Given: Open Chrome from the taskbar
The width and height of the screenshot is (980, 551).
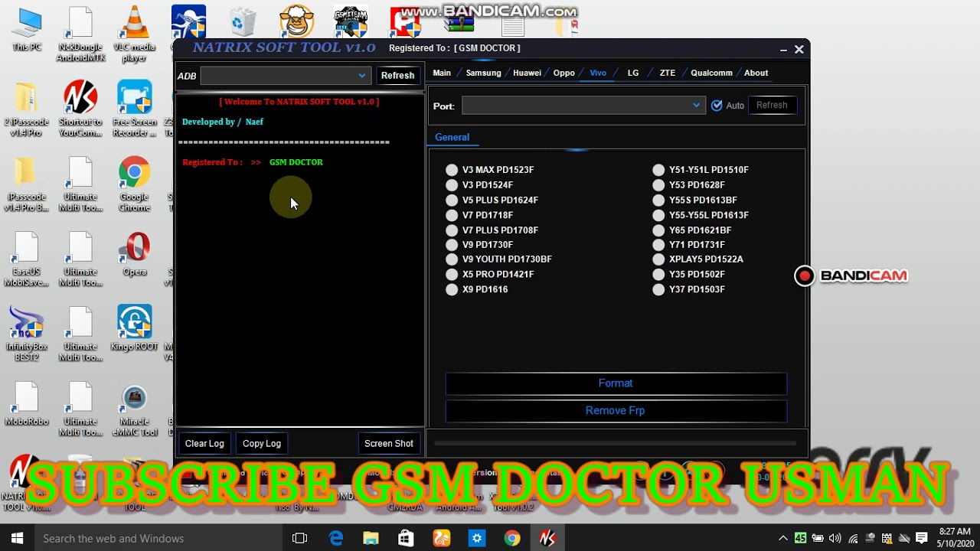Looking at the screenshot, I should [x=511, y=538].
